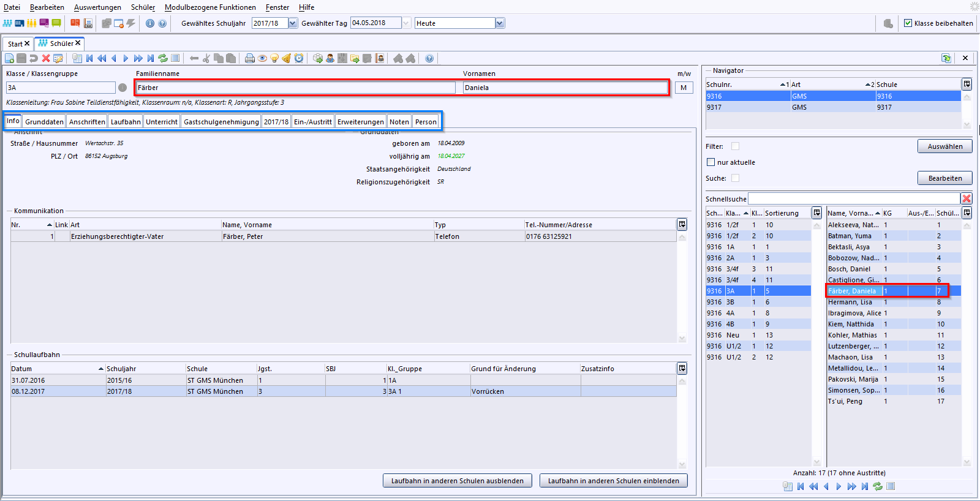Click the bell icon in student toolbar
The image size is (980, 501).
tap(286, 58)
